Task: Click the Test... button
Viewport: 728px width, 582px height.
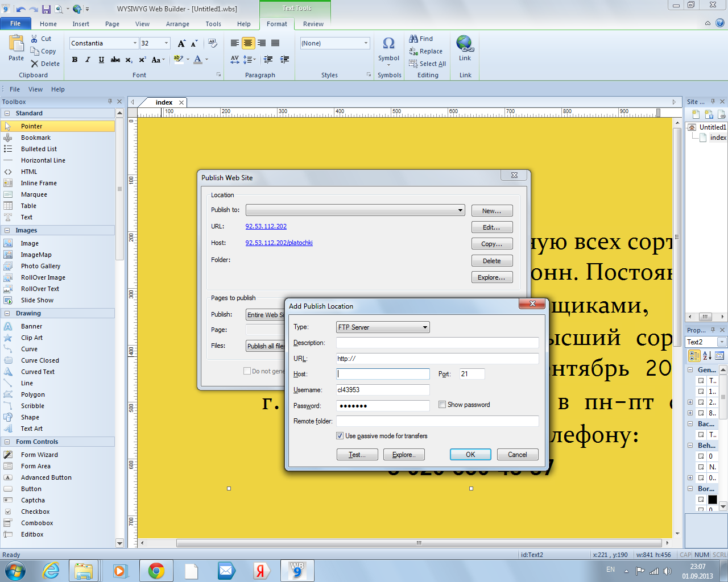Action: pos(357,455)
